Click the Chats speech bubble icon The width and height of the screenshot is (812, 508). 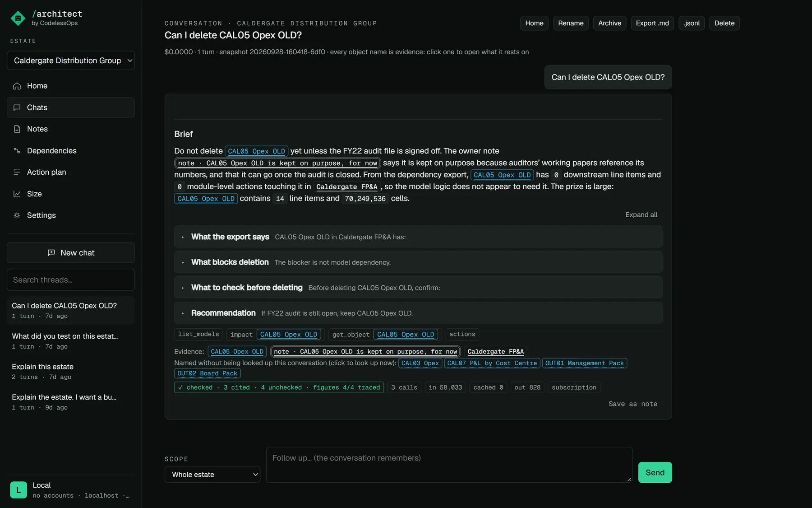click(x=17, y=107)
